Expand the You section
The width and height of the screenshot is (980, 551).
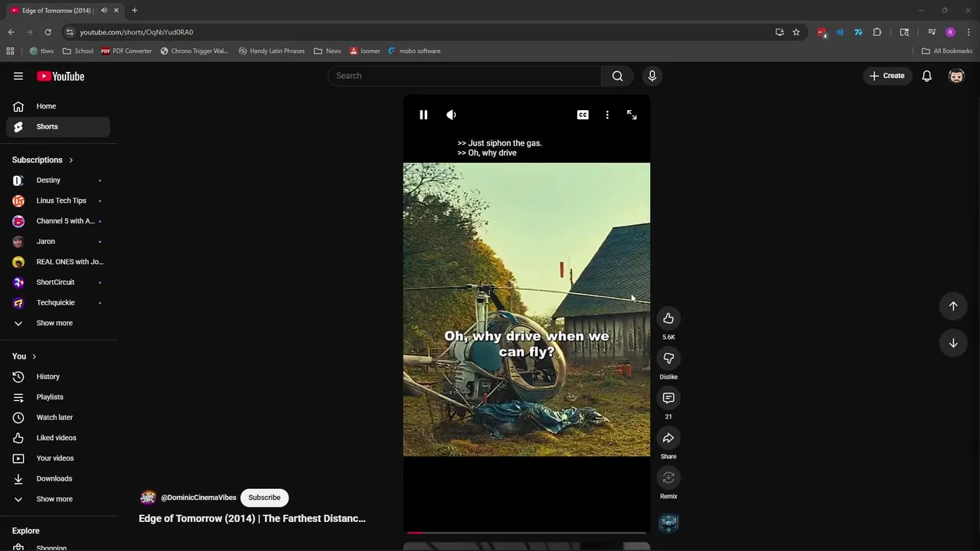tap(24, 357)
